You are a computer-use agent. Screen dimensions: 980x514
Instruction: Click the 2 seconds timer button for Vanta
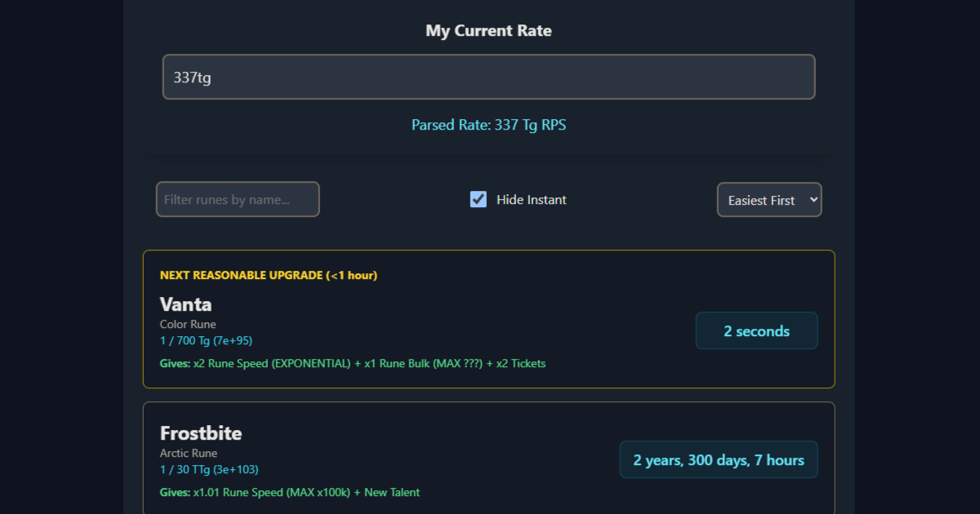point(756,330)
